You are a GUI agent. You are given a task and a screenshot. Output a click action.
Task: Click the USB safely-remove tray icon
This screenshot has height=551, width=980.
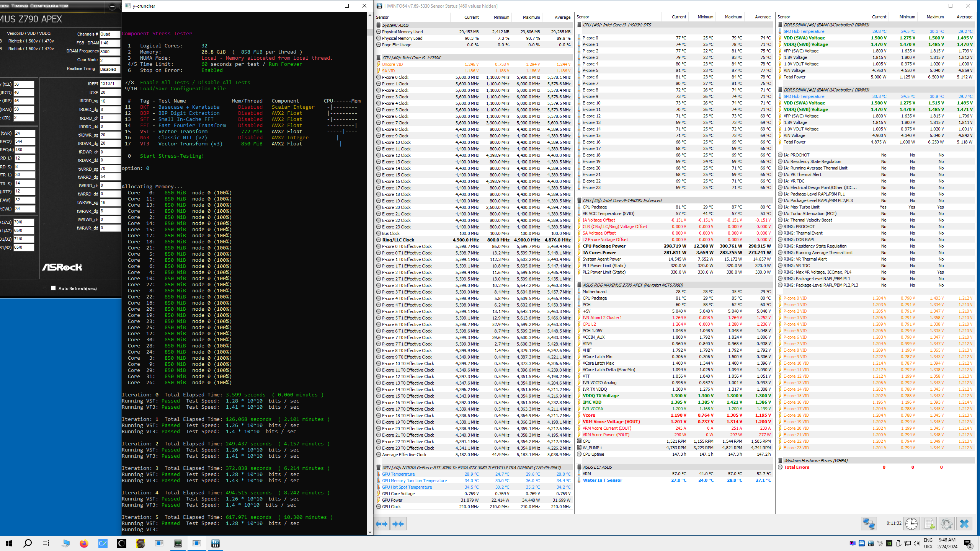[898, 543]
